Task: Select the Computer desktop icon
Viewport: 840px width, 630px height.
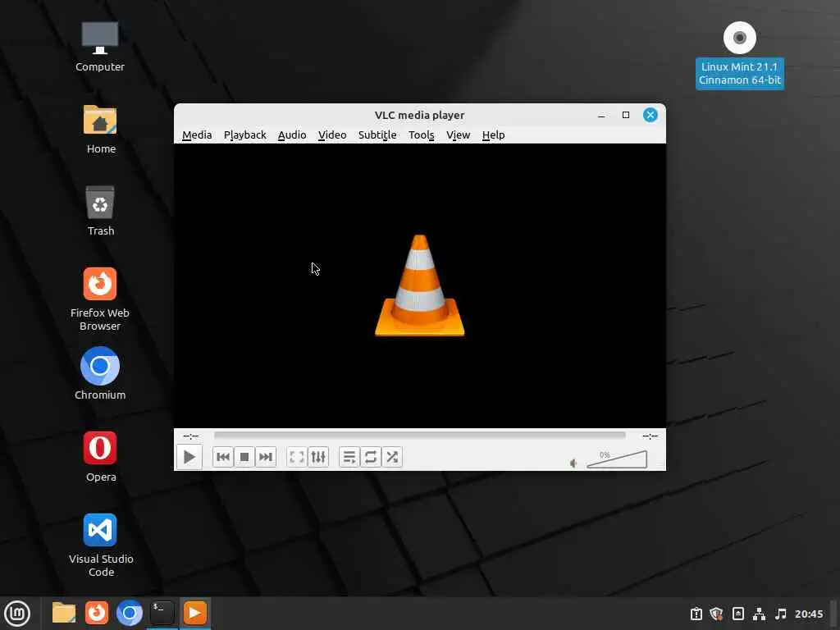Action: 99,47
